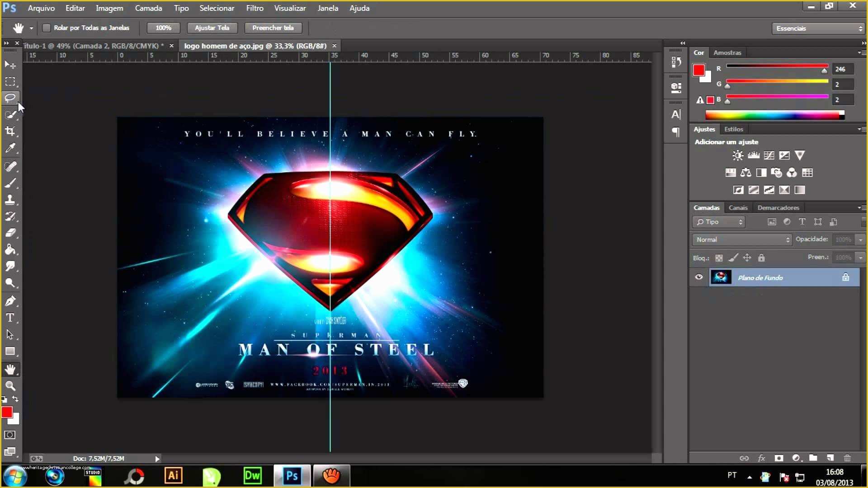The height and width of the screenshot is (488, 868).
Task: Open the Camada menu
Action: [148, 8]
